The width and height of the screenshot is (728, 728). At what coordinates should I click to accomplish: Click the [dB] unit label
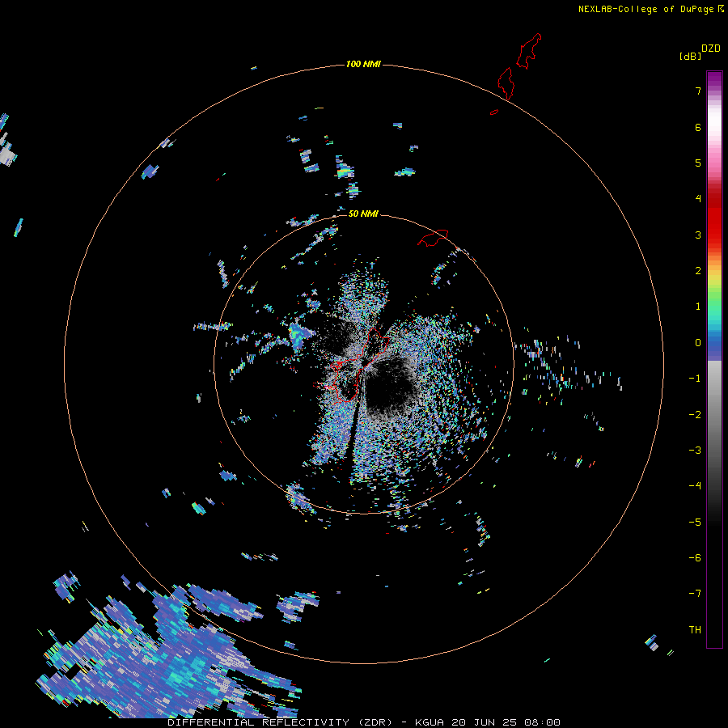690,56
